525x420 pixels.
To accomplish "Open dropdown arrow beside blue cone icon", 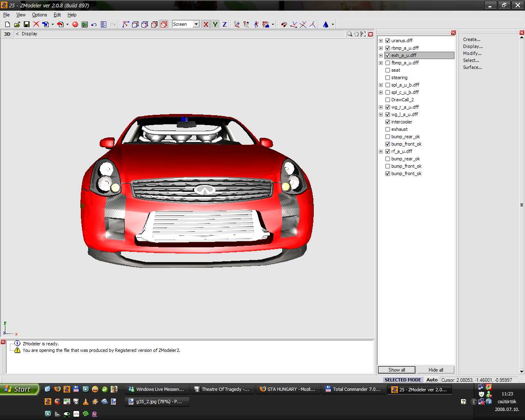I will [x=333, y=25].
